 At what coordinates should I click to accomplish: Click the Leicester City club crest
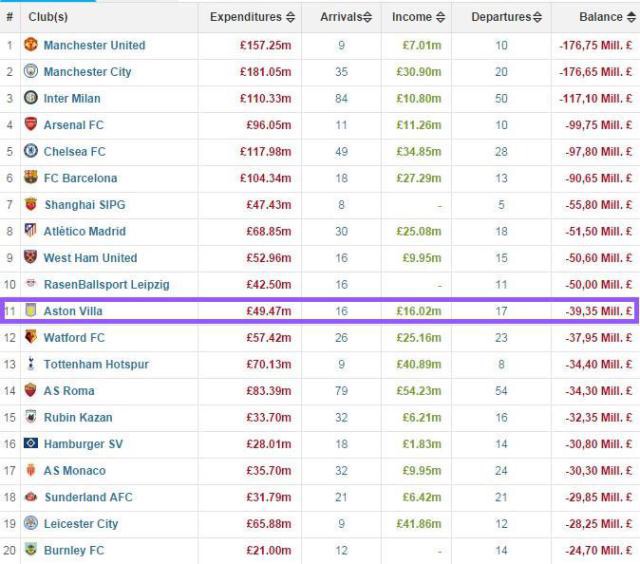click(x=30, y=524)
